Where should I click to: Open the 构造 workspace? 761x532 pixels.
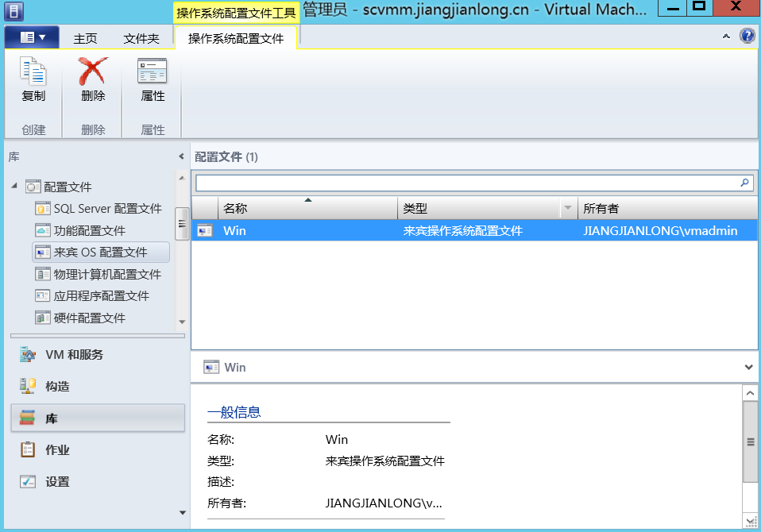coord(98,386)
